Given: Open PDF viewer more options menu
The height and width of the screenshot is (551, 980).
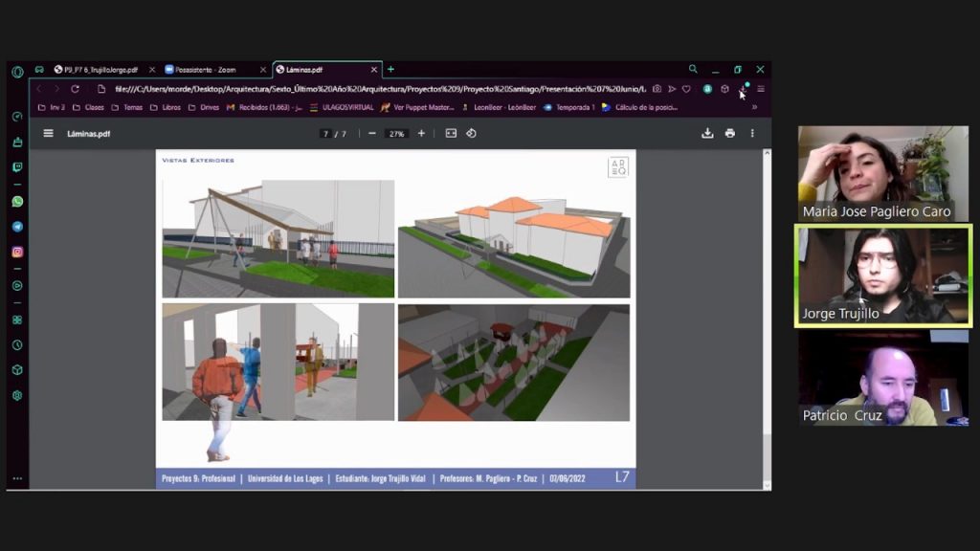Looking at the screenshot, I should click(752, 133).
